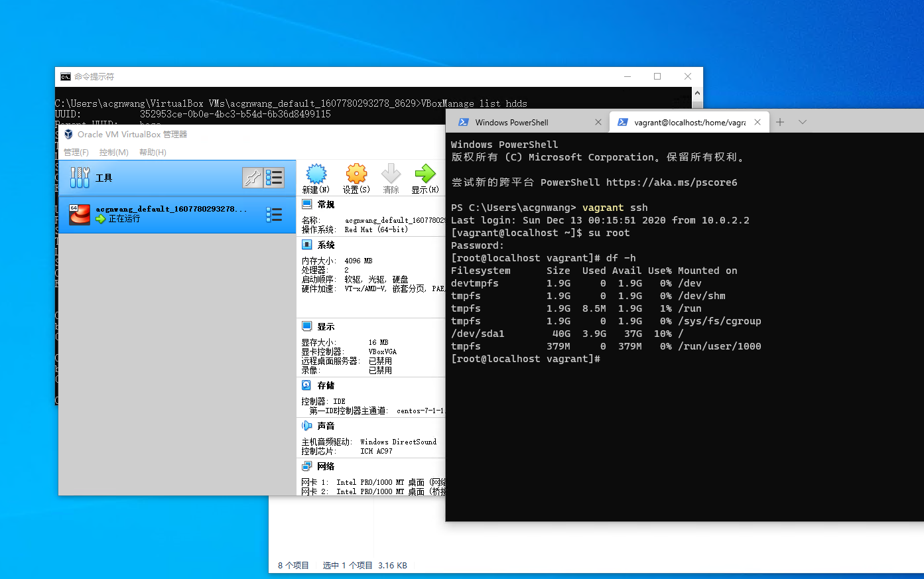Open the Tools list menu icon
The image size is (924, 579).
(x=274, y=177)
